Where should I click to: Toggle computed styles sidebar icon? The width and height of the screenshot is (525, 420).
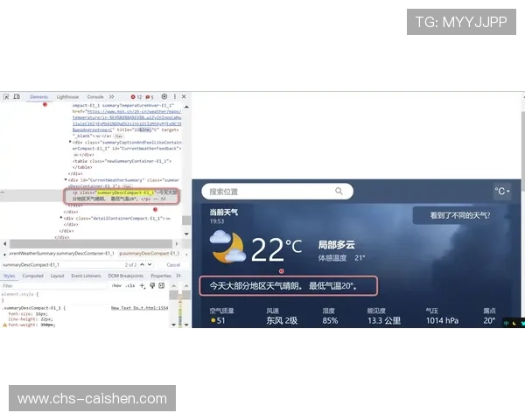click(x=161, y=286)
